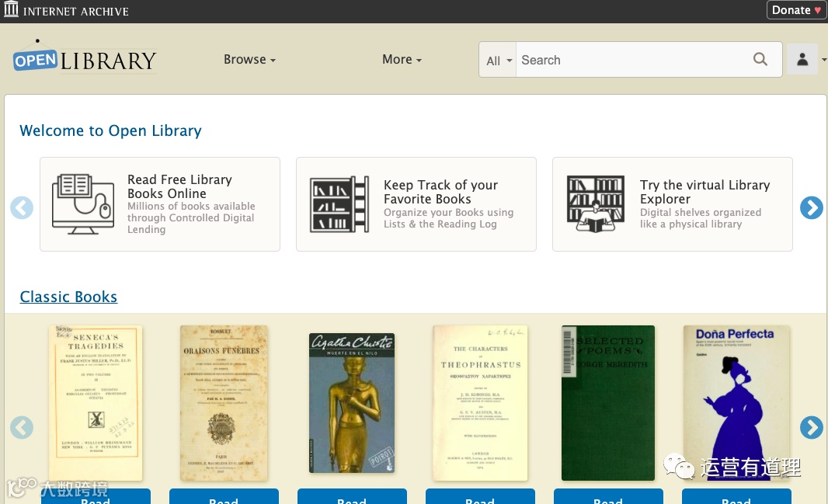Screen dimensions: 828x504
Task: Click the Welcome to Open Library heading
Action: (x=110, y=130)
